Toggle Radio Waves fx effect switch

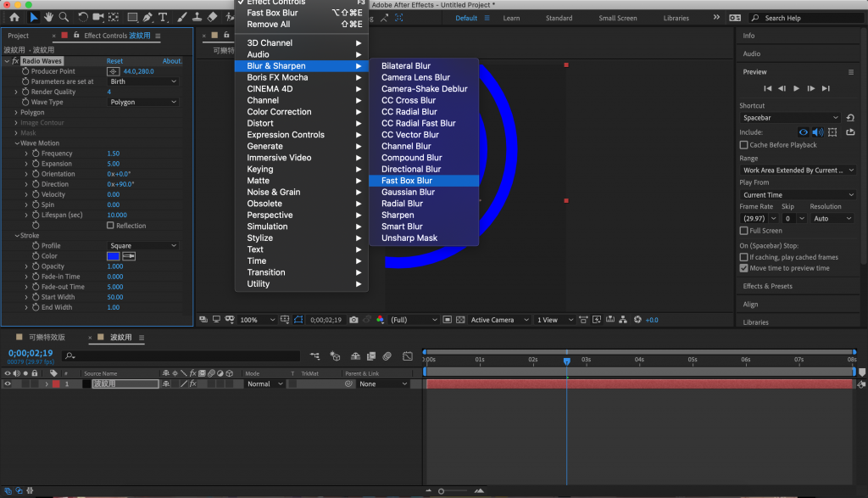[x=15, y=61]
